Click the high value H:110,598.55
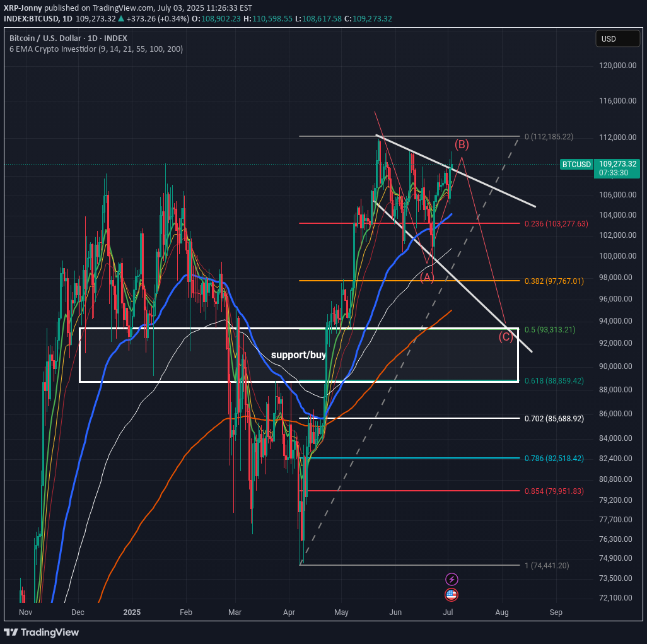Image resolution: width=647 pixels, height=644 pixels. (268, 18)
